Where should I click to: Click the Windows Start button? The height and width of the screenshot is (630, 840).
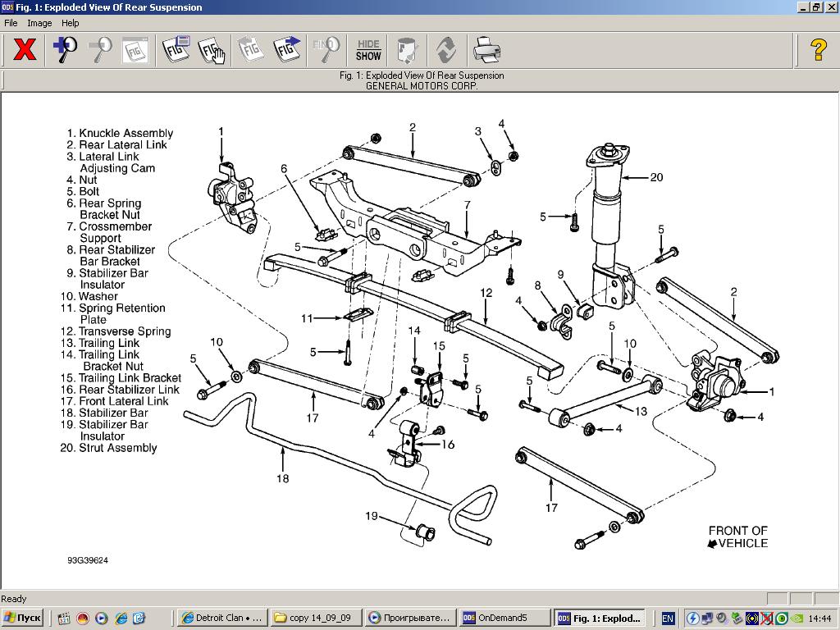(x=23, y=618)
